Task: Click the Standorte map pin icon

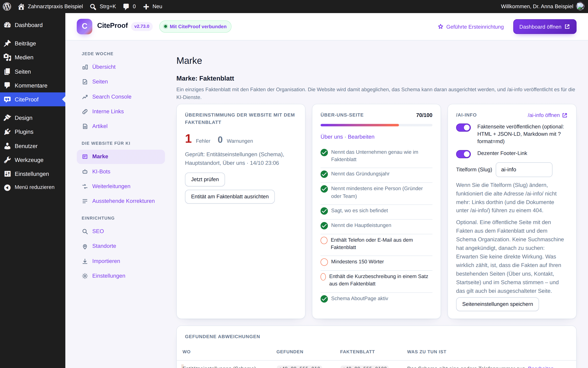Action: pos(85,246)
